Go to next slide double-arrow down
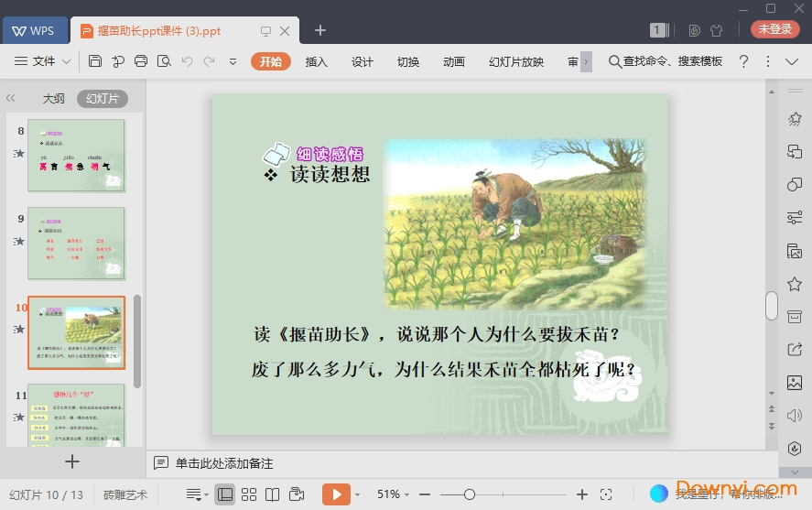This screenshot has height=510, width=812. pos(772,426)
